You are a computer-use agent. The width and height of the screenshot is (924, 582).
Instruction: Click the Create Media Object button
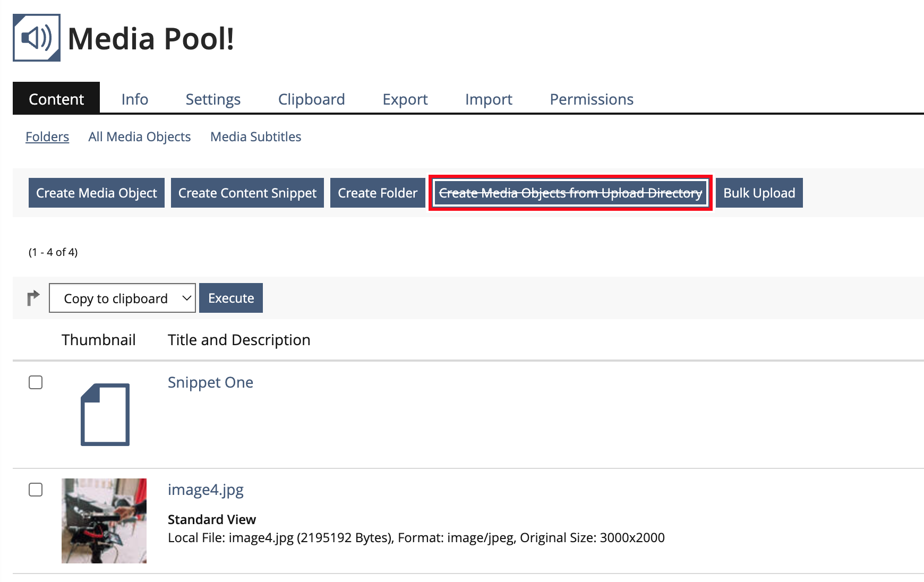coord(97,193)
